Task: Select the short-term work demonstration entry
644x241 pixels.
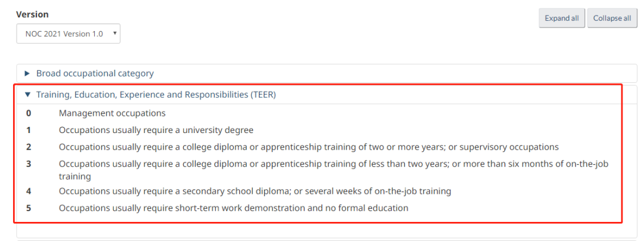Action: 233,208
